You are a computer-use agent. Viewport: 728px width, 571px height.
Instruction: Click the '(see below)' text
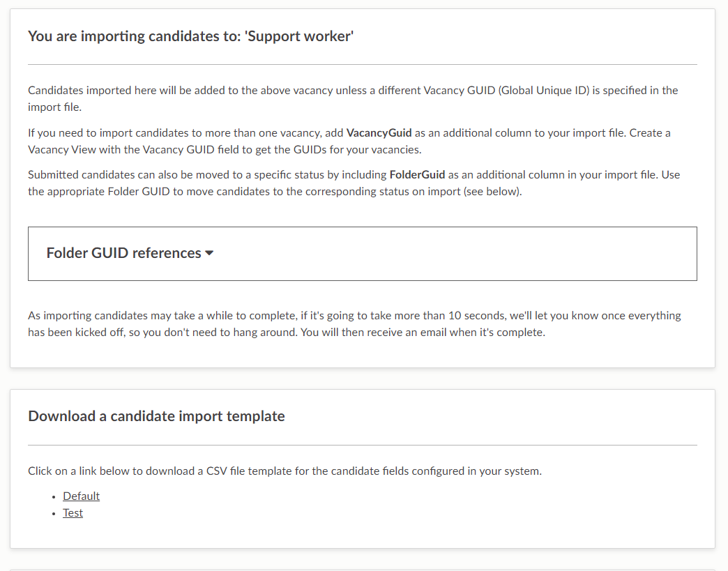492,191
